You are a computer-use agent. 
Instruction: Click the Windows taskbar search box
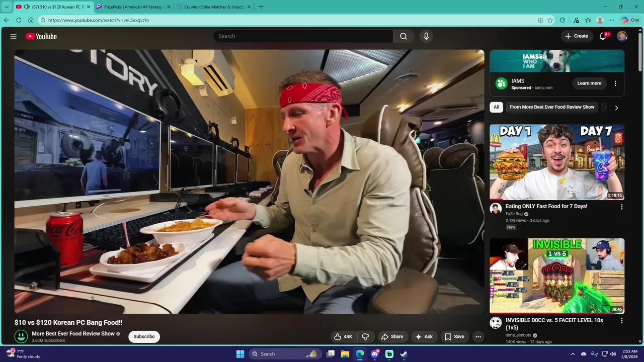pyautogui.click(x=285, y=354)
